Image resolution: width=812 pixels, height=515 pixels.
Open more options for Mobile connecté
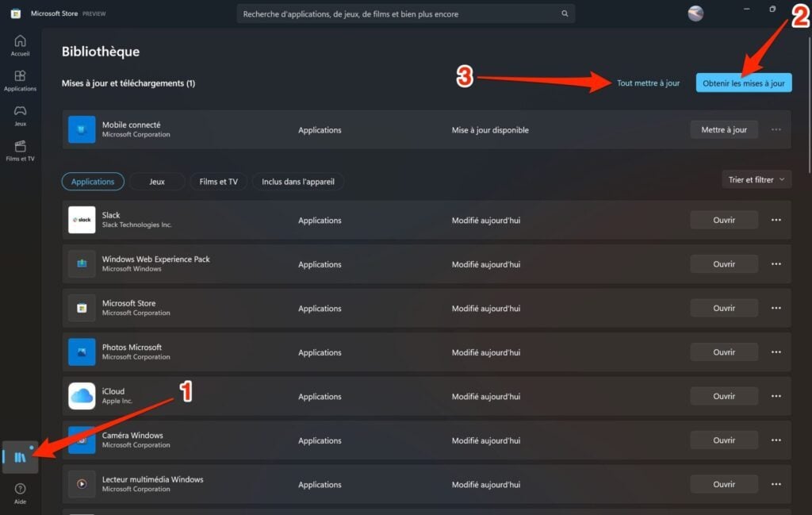[x=776, y=129]
